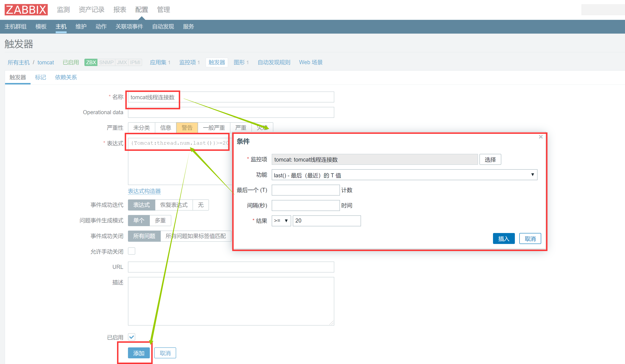This screenshot has height=364, width=625.
Task: Click the ZABBIX logo
Action: [26, 10]
